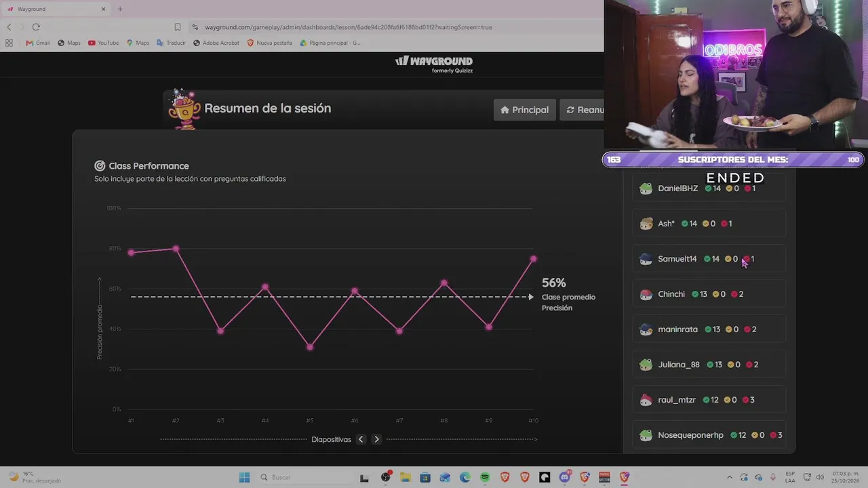Open Discord from the taskbar
The width and height of the screenshot is (868, 488).
pos(565,477)
